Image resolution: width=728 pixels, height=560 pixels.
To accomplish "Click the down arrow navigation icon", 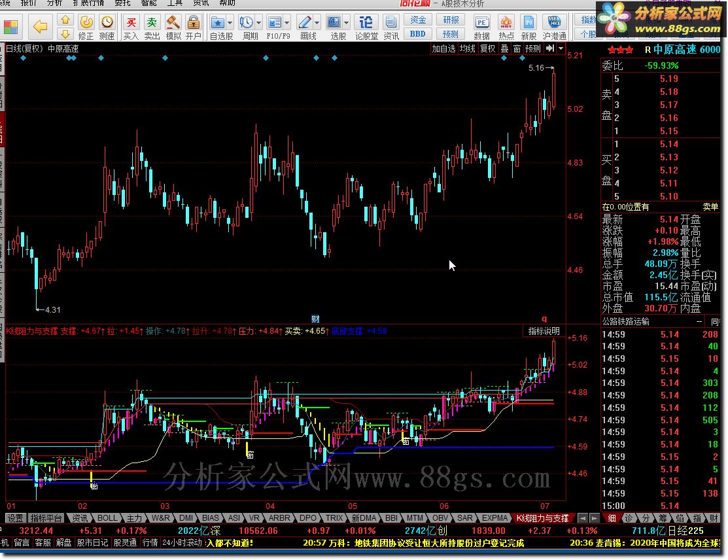I will (65, 34).
